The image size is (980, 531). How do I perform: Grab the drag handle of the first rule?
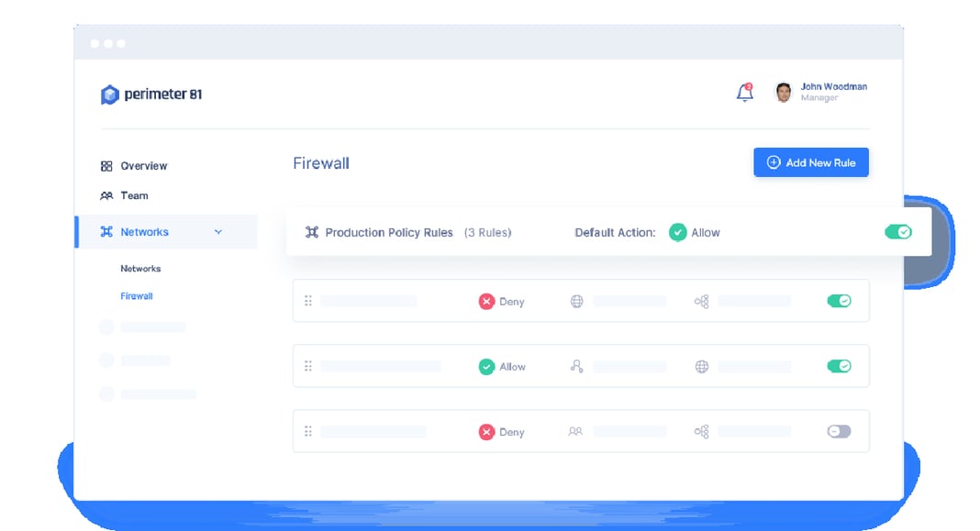tap(308, 301)
